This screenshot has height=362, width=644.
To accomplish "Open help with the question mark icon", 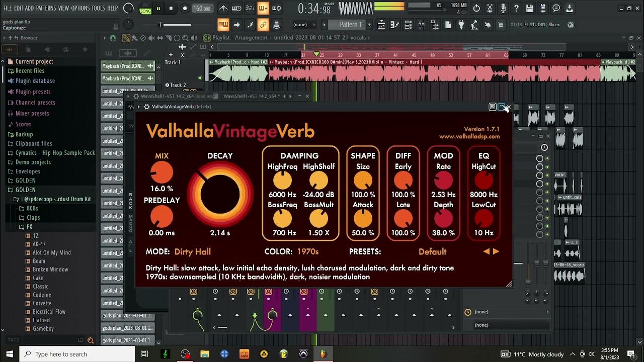I will point(516,9).
